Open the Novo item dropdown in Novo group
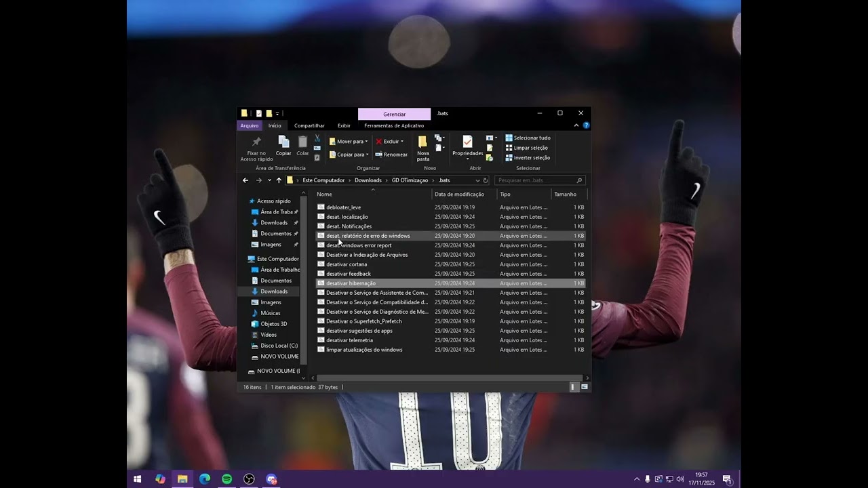The height and width of the screenshot is (488, 868). click(x=439, y=138)
